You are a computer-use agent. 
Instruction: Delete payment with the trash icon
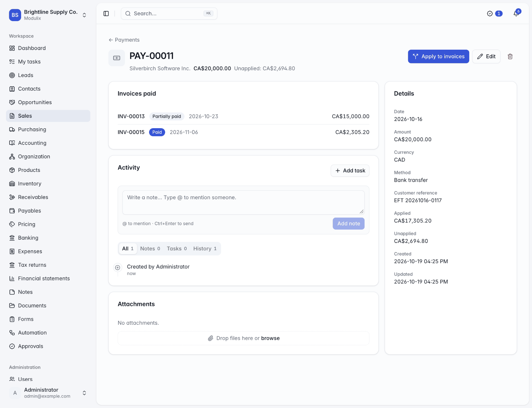pyautogui.click(x=510, y=57)
